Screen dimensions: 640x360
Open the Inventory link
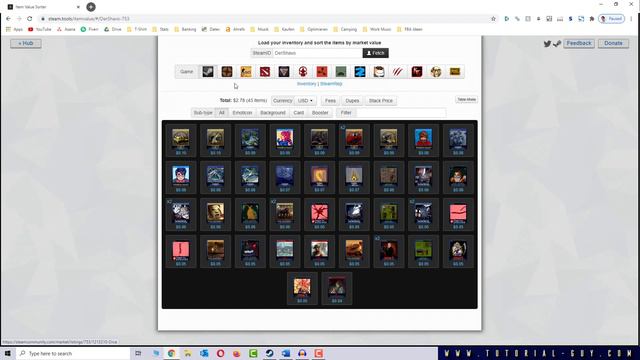(307, 84)
